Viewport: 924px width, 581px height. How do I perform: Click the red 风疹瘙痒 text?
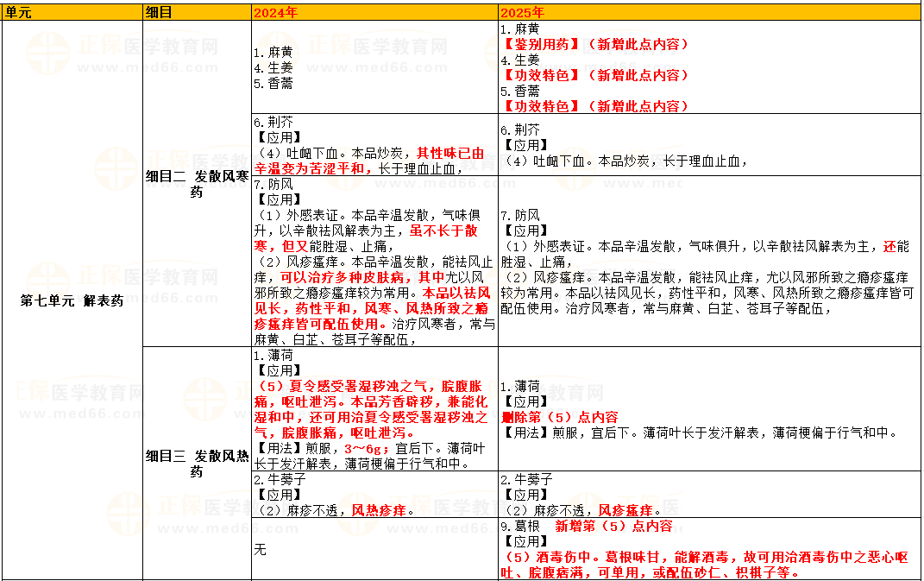[627, 509]
